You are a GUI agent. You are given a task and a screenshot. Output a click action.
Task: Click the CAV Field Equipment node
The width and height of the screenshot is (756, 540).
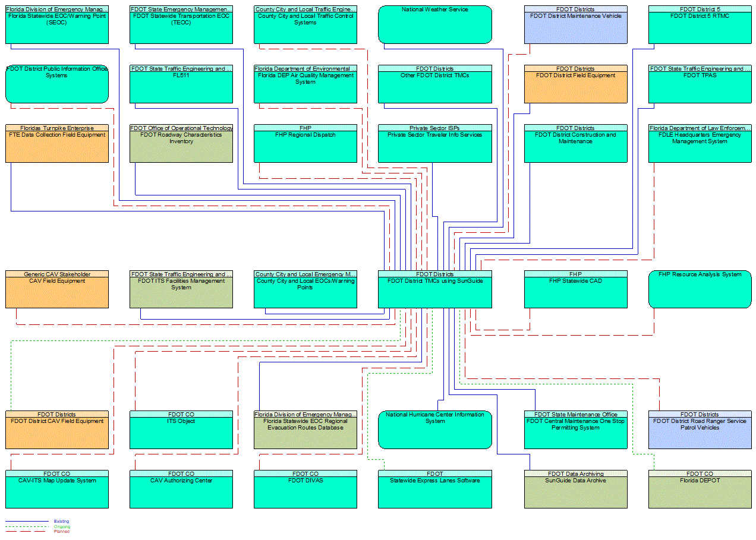(57, 289)
